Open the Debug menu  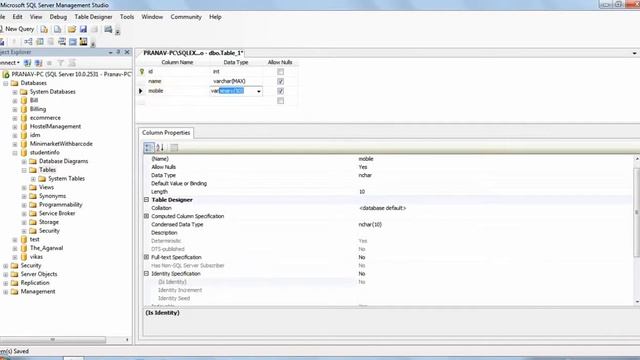(58, 17)
